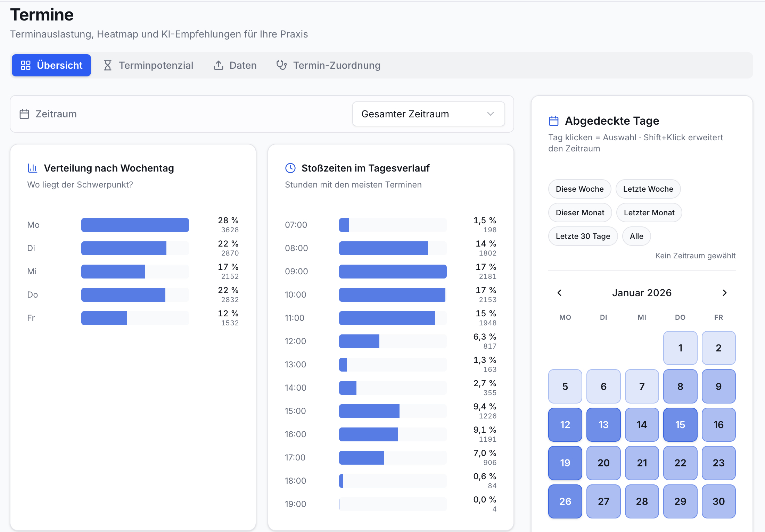This screenshot has width=765, height=532.
Task: Choose January 26 in the calendar
Action: [x=565, y=501]
